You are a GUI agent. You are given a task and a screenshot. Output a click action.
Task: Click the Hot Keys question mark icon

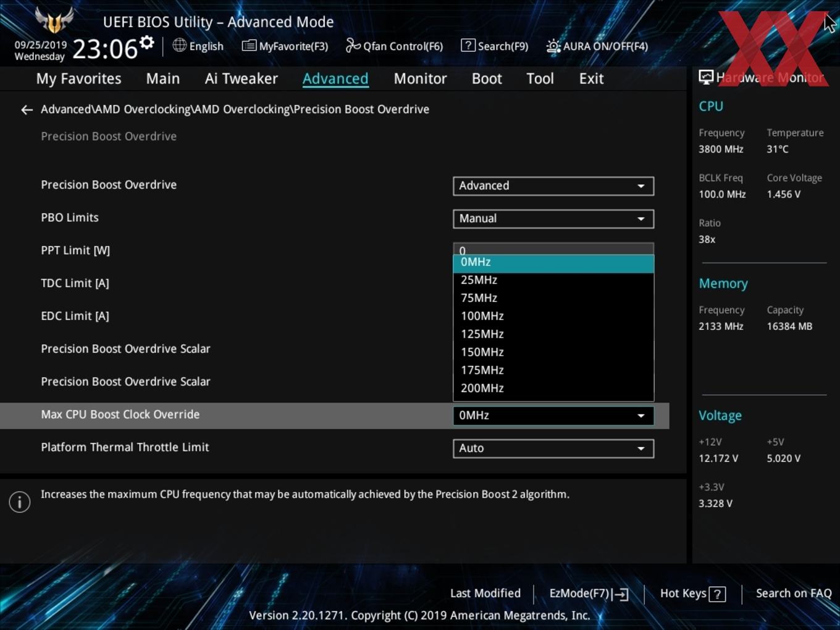tap(717, 594)
